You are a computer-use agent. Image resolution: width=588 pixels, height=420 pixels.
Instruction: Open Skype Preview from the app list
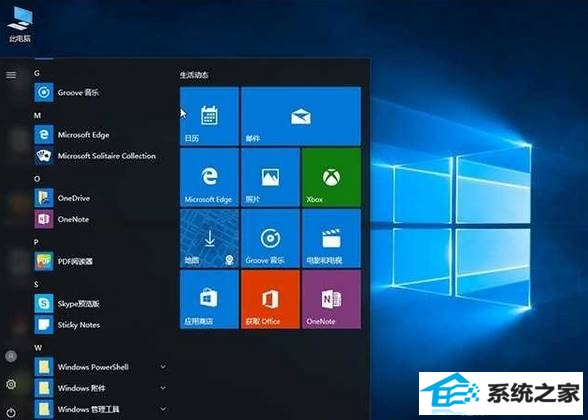tap(100, 303)
